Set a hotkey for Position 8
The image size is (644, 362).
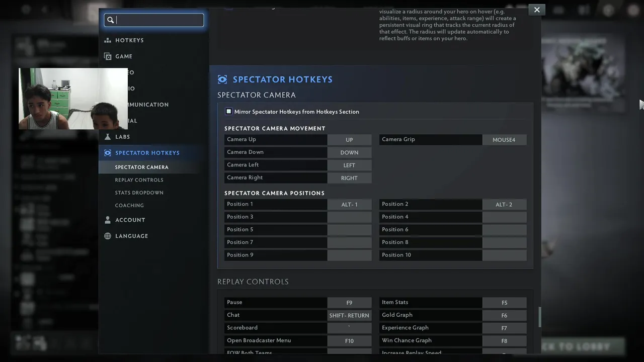(x=504, y=242)
